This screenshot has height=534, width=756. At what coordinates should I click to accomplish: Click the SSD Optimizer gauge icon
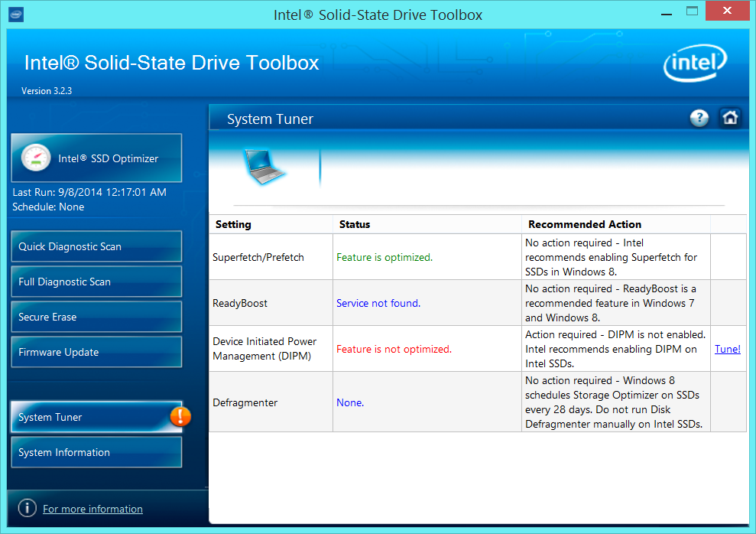pos(36,158)
